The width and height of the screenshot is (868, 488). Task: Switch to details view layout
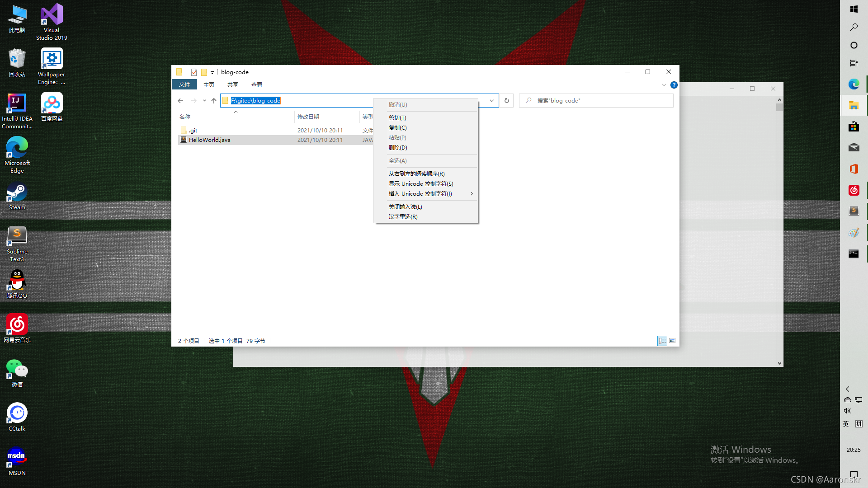(662, 341)
